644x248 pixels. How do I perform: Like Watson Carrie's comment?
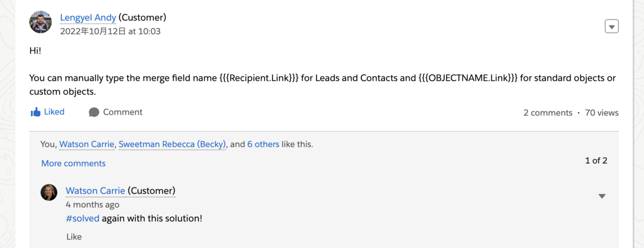pos(74,236)
